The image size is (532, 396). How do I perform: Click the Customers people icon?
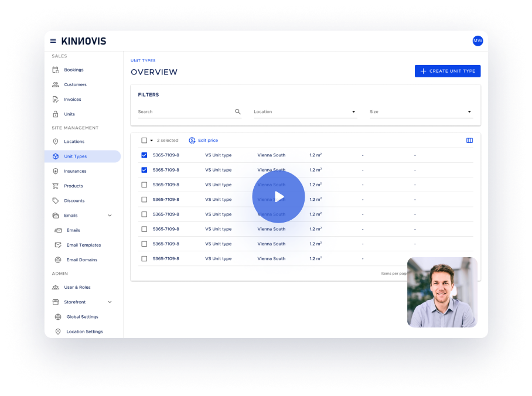(x=56, y=84)
